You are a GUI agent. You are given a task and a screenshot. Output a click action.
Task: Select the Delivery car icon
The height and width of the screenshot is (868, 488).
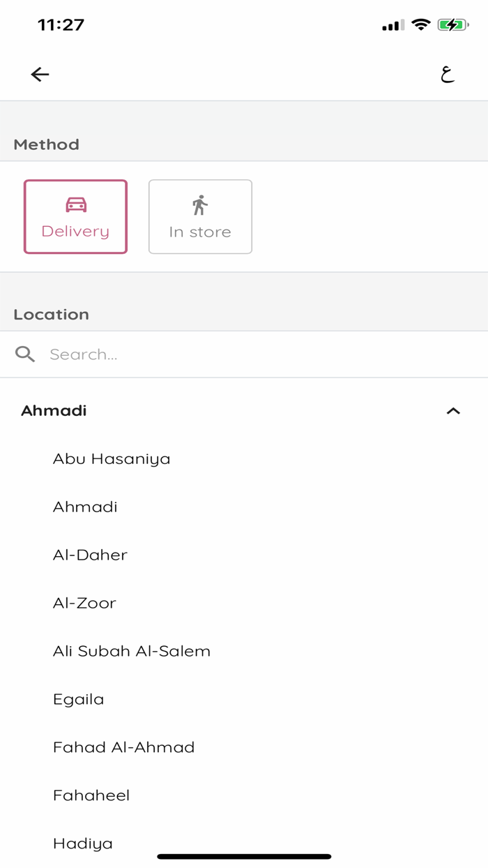click(x=75, y=205)
